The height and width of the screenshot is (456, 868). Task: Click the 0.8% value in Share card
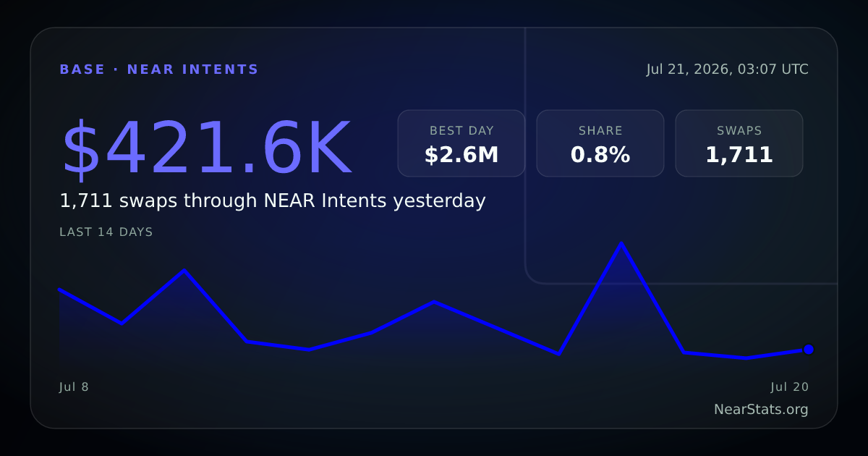click(x=600, y=155)
